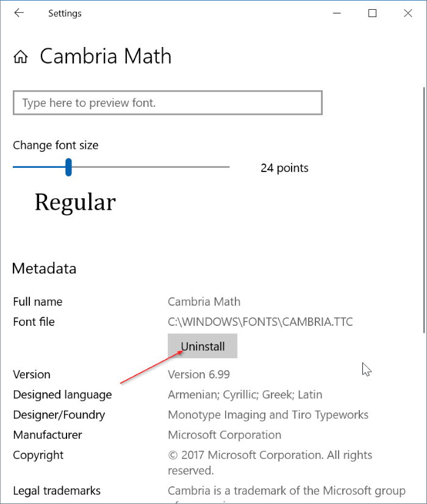Click the maximize window icon

coord(372,13)
